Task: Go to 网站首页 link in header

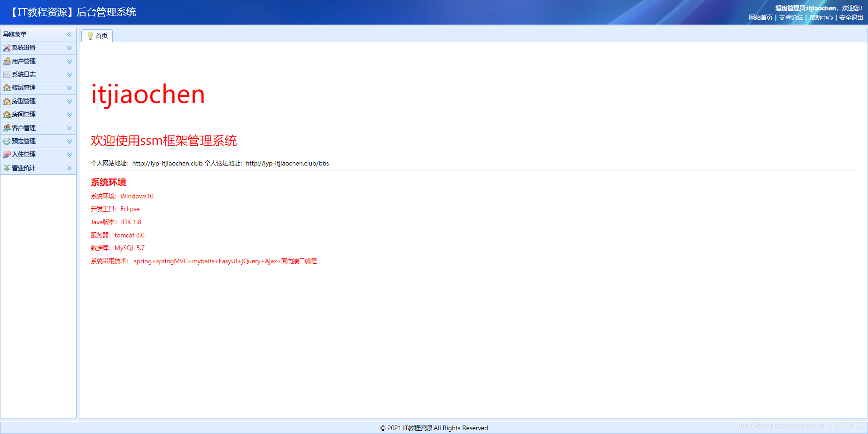Action: (760, 17)
